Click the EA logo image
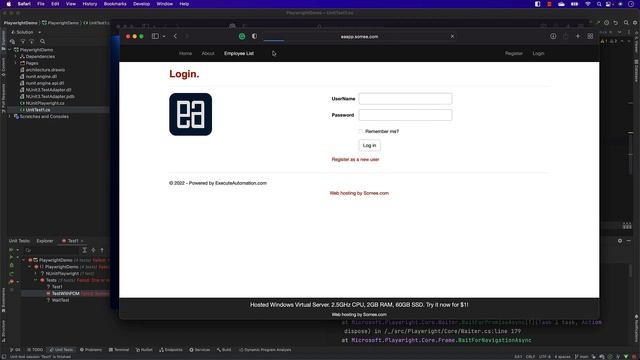640x360 pixels. click(x=191, y=114)
